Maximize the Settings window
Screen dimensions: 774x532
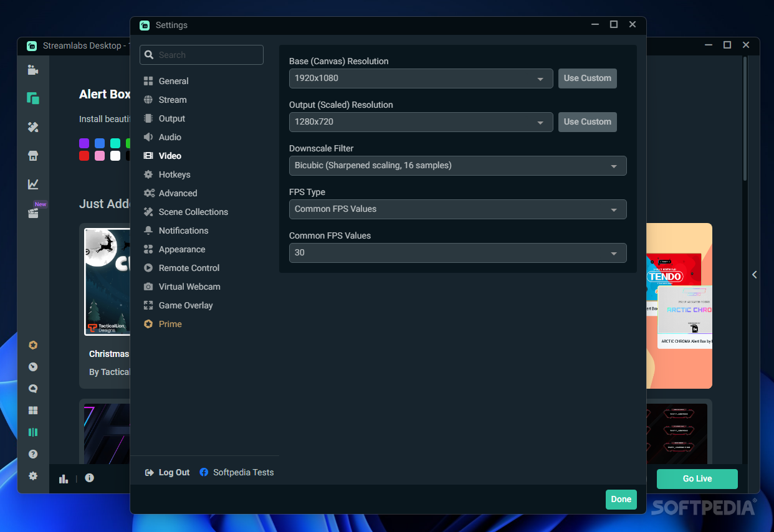coord(614,25)
